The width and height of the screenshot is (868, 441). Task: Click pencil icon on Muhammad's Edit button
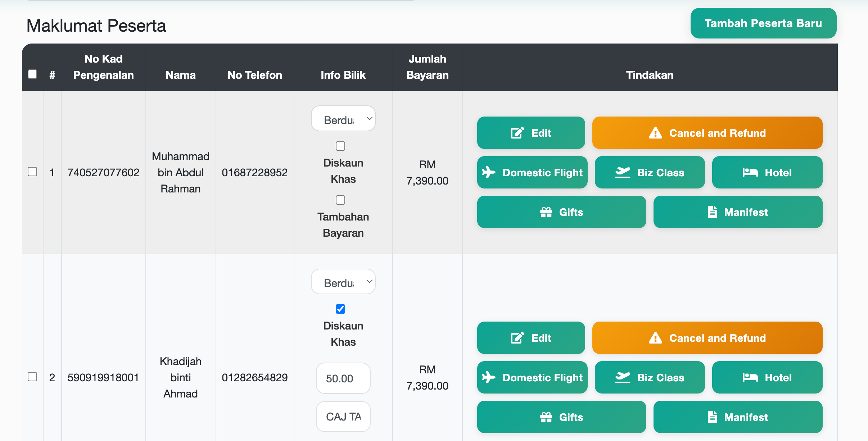coord(517,133)
